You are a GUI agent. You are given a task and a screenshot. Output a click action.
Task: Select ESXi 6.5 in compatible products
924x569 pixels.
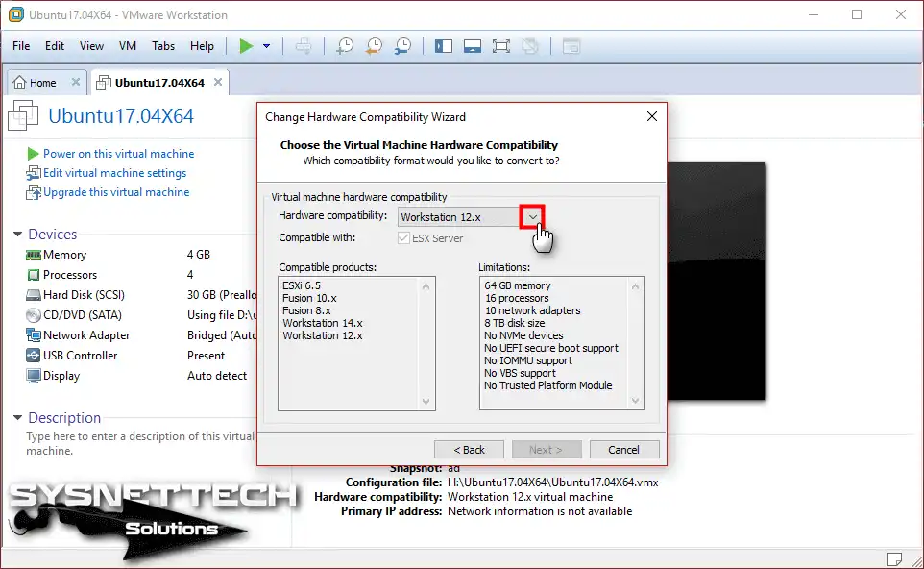302,285
